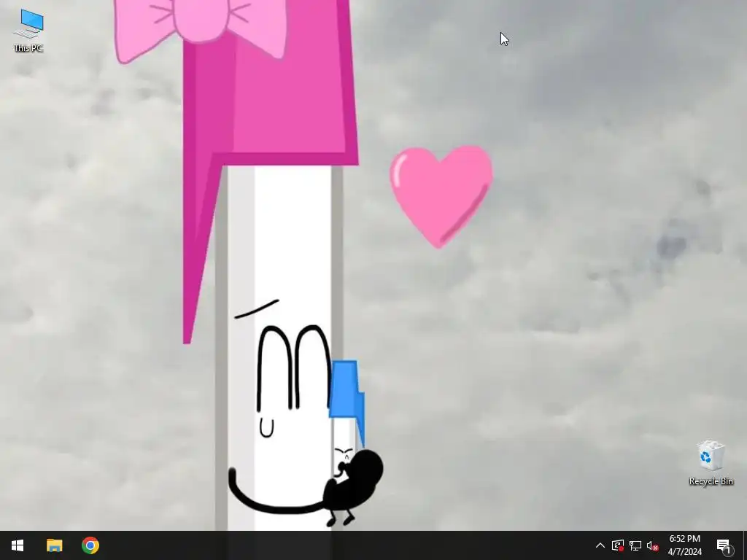Select the This PC desktop icon

click(x=28, y=30)
